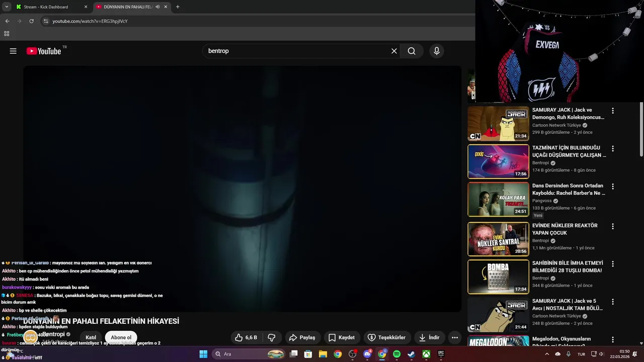644x362 pixels.
Task: Go back in Chrome
Action: pos(7,21)
